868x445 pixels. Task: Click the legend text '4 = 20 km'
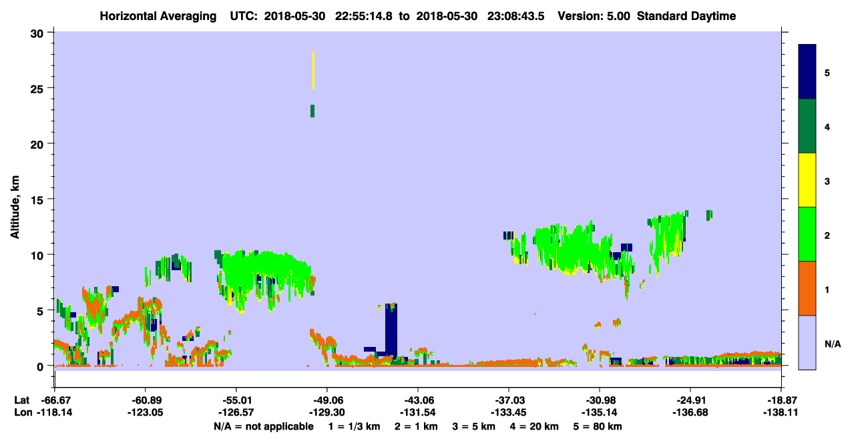pos(535,426)
